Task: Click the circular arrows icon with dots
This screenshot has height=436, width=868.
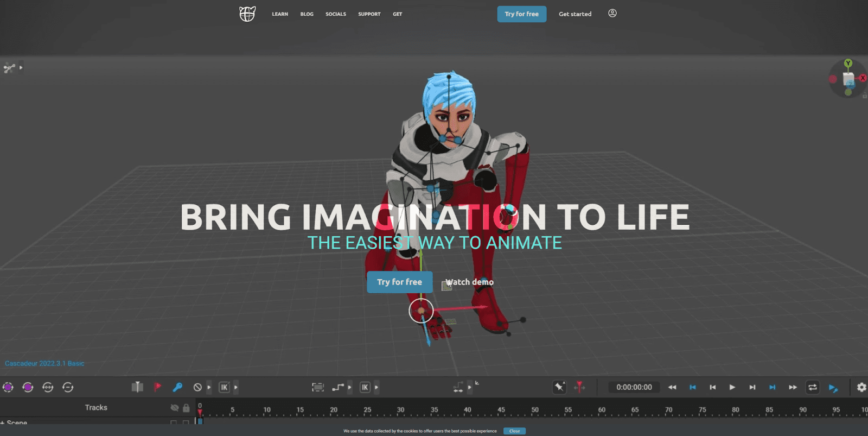Action: pyautogui.click(x=48, y=387)
